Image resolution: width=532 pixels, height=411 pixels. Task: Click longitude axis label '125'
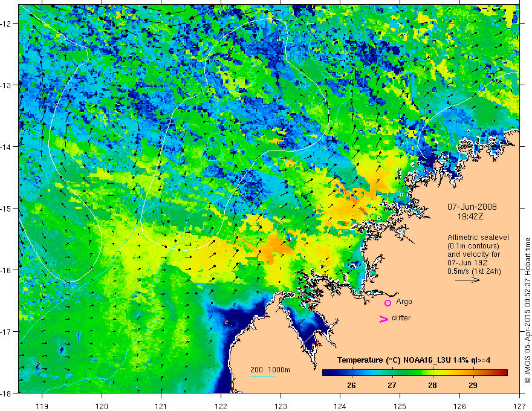[400, 406]
